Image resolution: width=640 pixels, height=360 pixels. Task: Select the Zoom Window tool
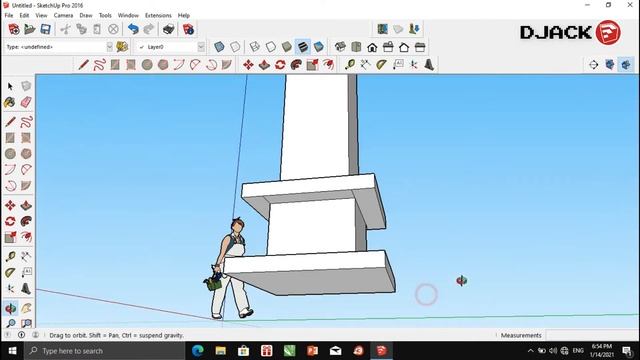(x=26, y=323)
